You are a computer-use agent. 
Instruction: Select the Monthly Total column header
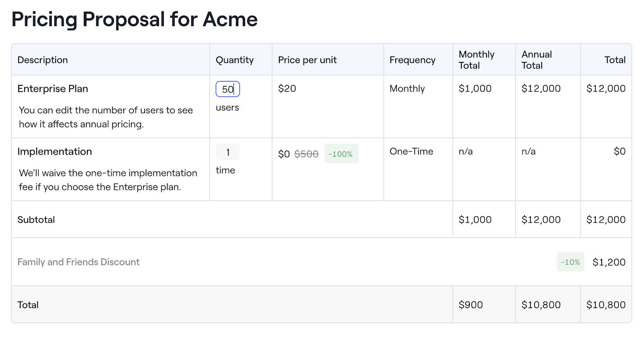[x=477, y=60]
